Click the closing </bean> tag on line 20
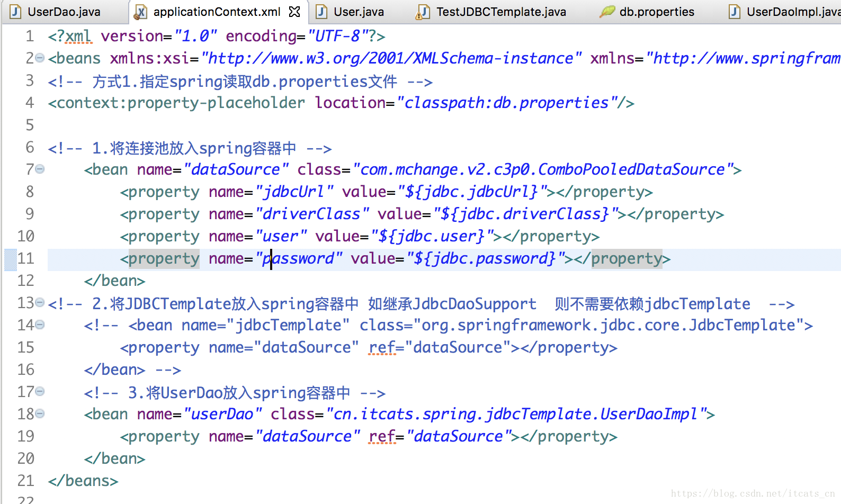This screenshot has height=504, width=841. [114, 458]
